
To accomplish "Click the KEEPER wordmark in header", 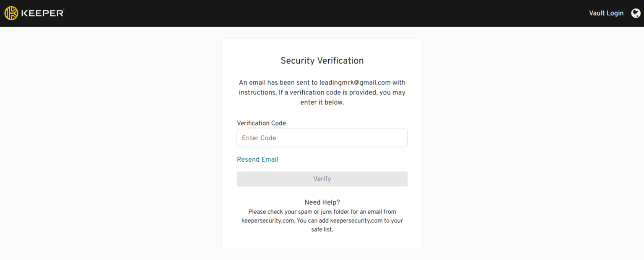I will coord(42,13).
